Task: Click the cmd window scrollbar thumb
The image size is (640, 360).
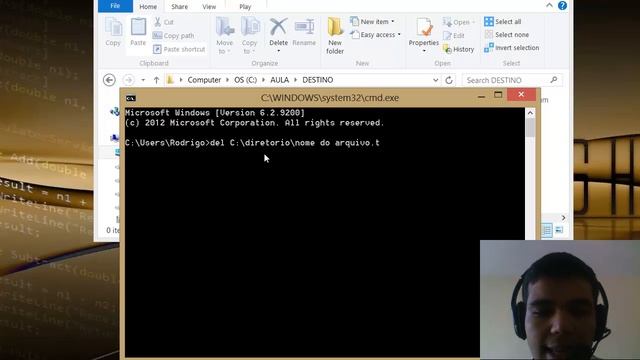Action: 530,128
